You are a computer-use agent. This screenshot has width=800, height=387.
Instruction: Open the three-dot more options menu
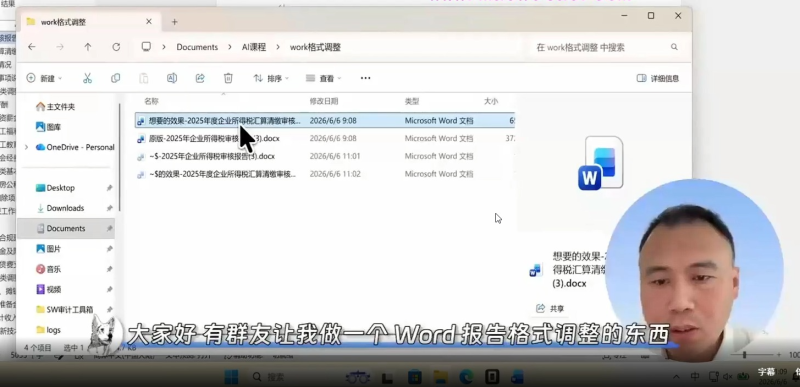click(365, 78)
